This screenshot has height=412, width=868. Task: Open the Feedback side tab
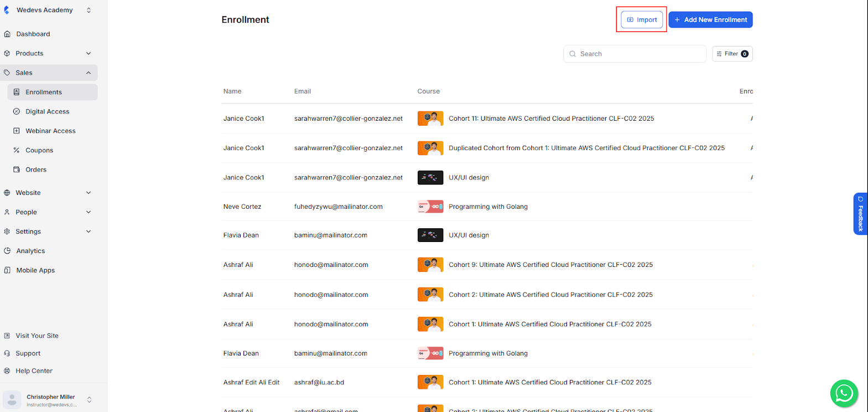pos(860,214)
